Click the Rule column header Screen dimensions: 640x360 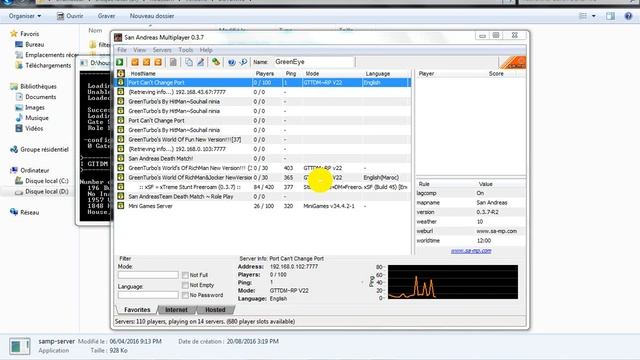pos(424,184)
